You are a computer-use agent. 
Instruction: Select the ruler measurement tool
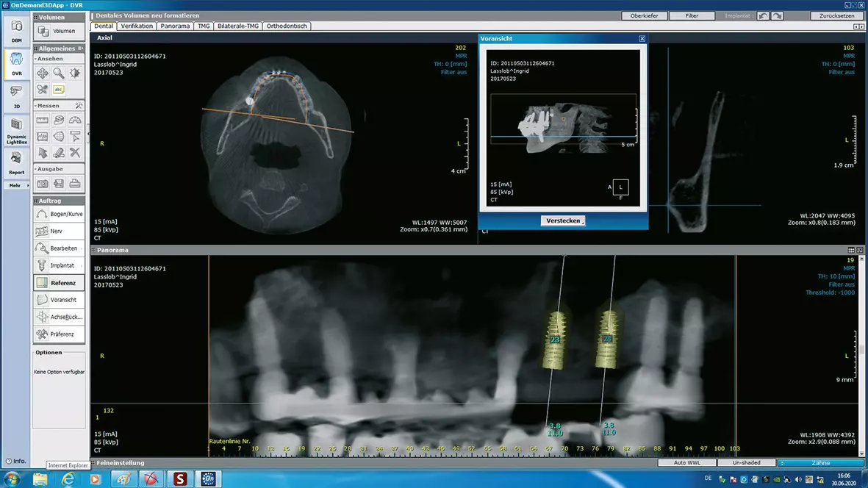43,120
